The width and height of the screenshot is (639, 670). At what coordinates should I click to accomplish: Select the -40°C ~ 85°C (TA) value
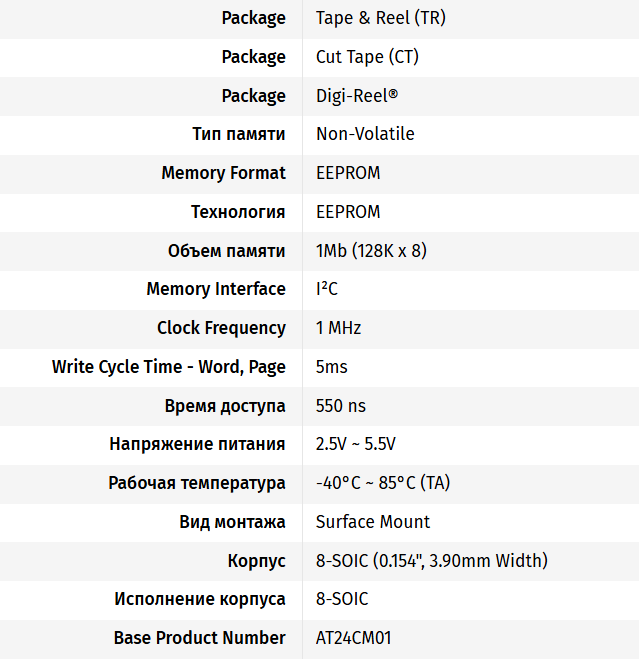[x=383, y=483]
